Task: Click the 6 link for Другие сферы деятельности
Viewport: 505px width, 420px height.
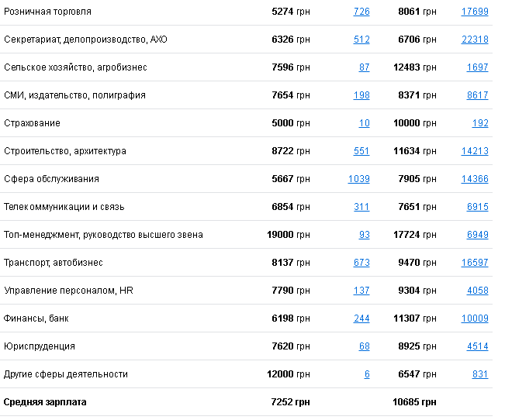Action: coord(367,374)
